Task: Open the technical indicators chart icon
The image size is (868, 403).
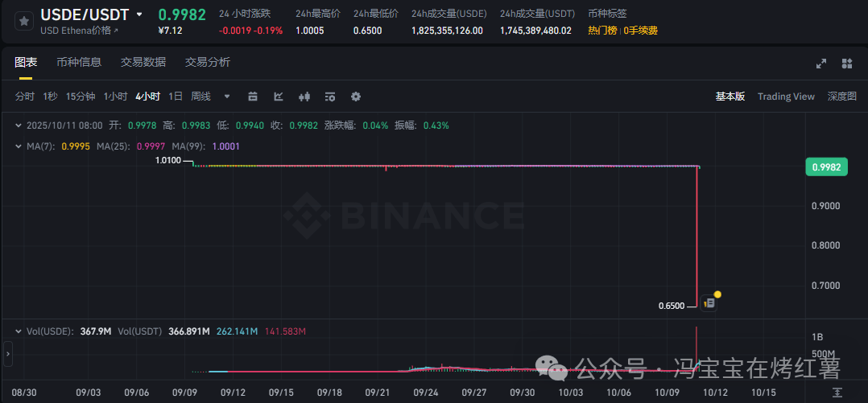Action: tap(279, 97)
